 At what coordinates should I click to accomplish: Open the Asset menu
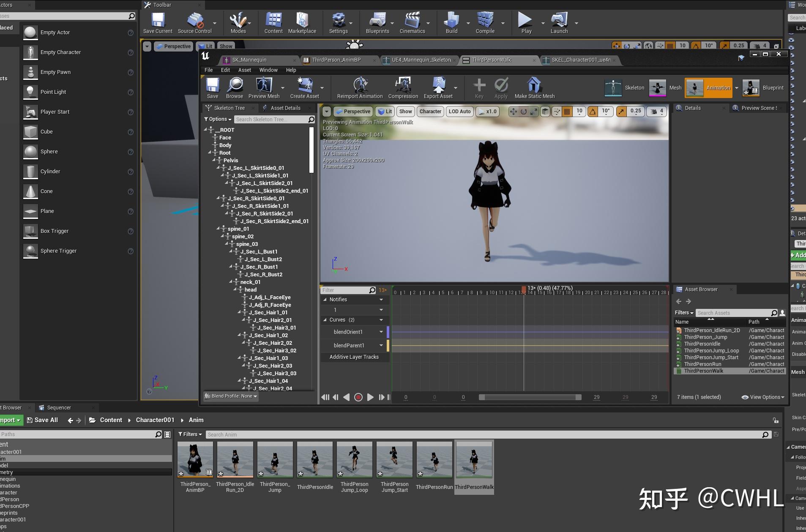coord(244,70)
